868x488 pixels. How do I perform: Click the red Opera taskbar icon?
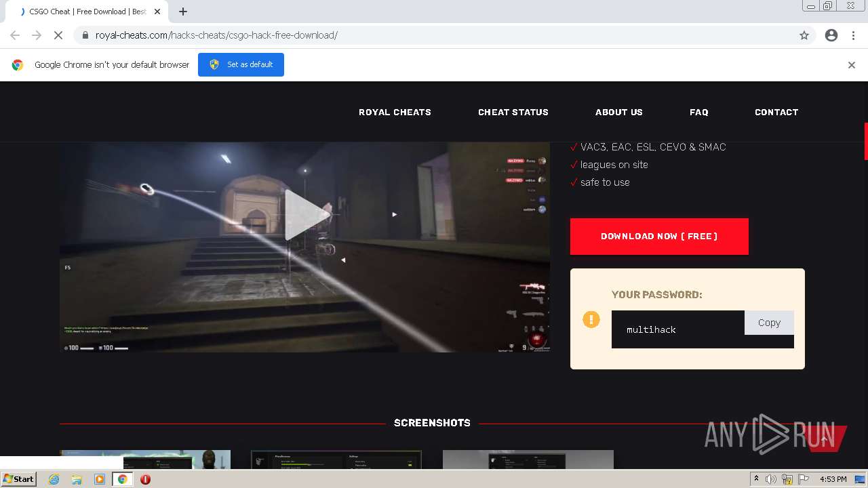pyautogui.click(x=145, y=479)
